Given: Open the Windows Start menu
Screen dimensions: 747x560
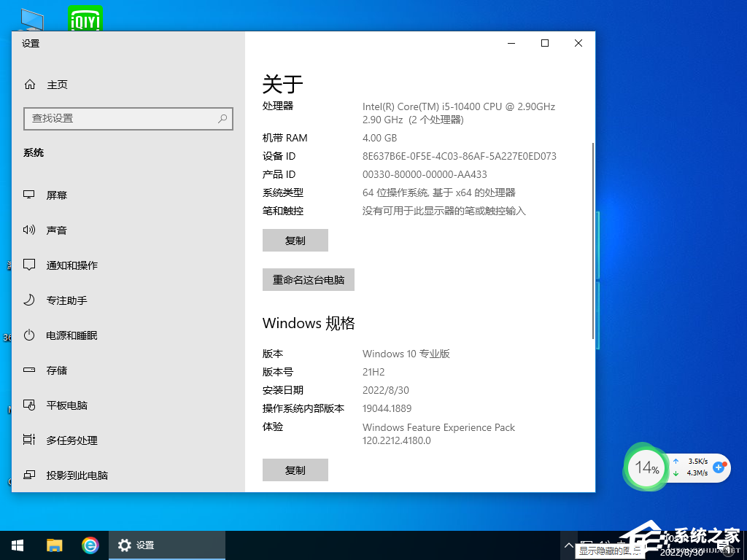Looking at the screenshot, I should point(17,545).
